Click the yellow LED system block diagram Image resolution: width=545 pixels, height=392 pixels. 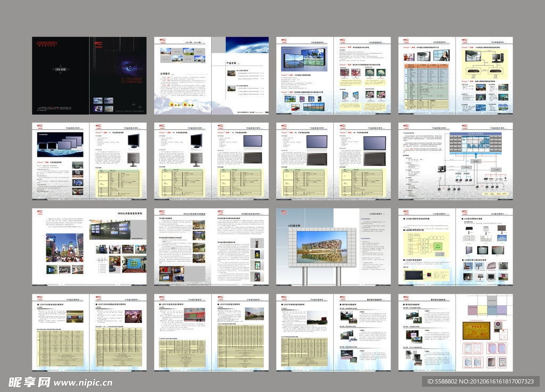427,244
